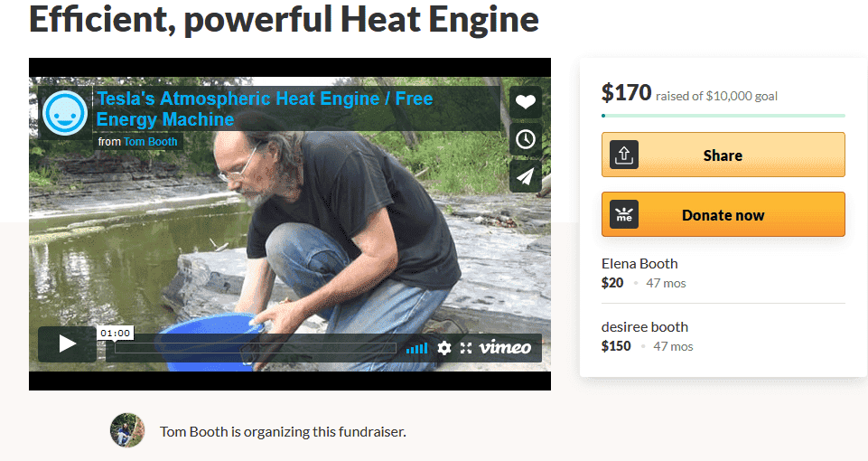This screenshot has height=461, width=868.
Task: Enter fullscreen mode in video player
Action: pyautogui.click(x=466, y=348)
